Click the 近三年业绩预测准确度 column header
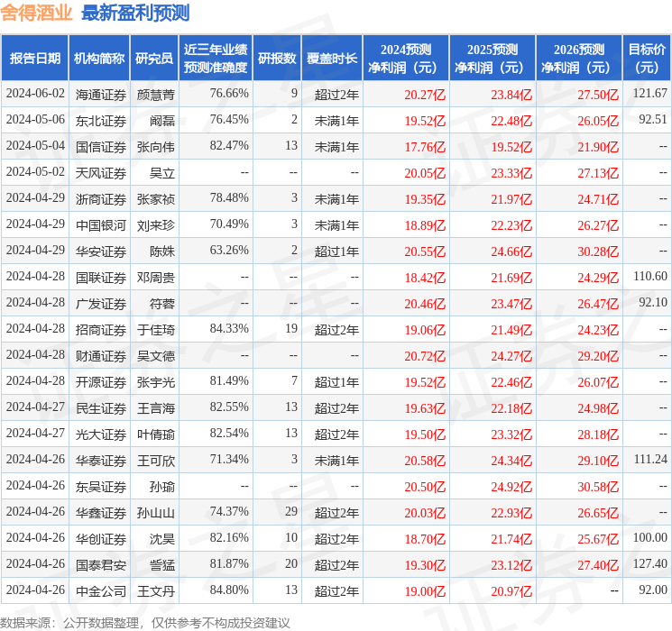672x631 pixels. tap(215, 59)
